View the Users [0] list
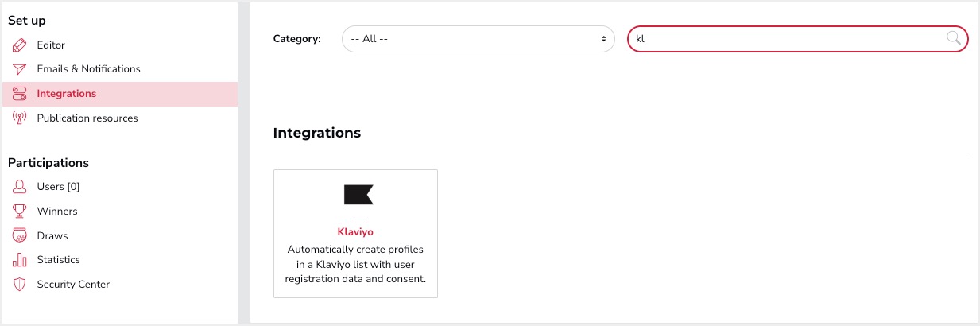The height and width of the screenshot is (326, 980). (x=58, y=187)
